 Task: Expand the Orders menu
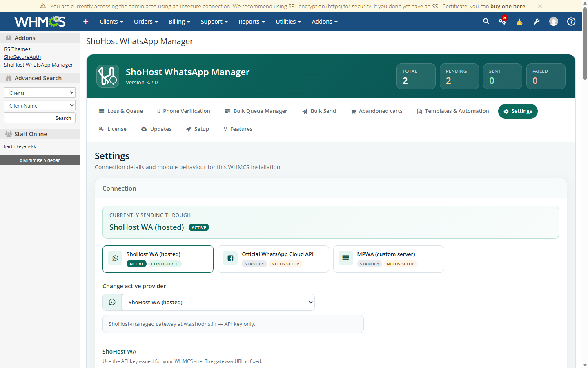(146, 22)
